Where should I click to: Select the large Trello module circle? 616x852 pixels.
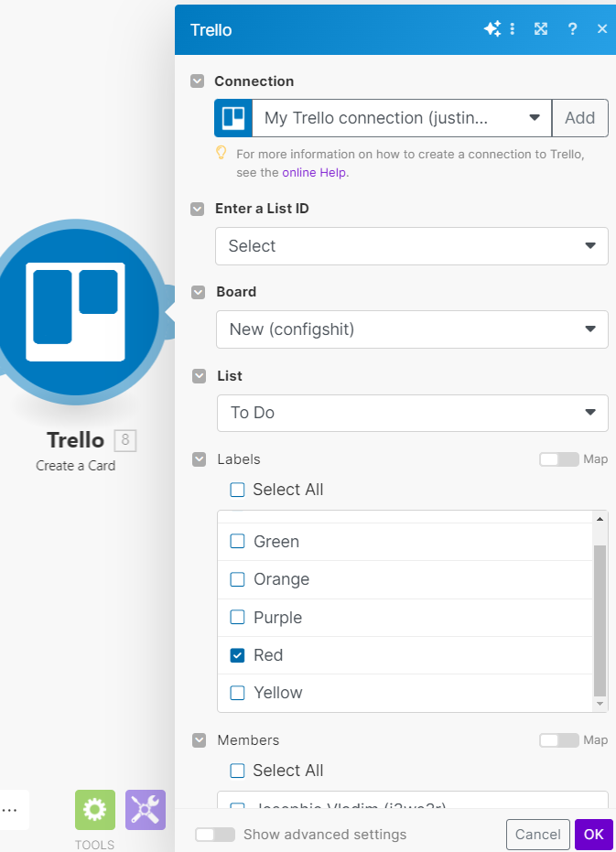tap(76, 312)
